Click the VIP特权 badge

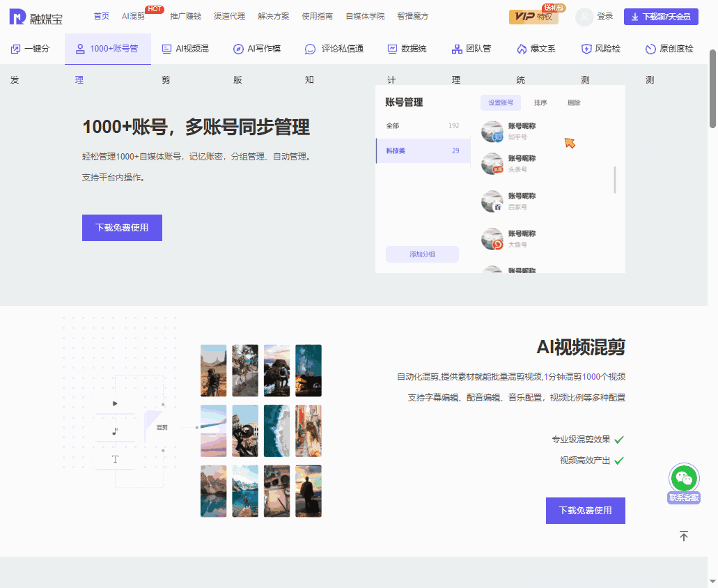[533, 17]
